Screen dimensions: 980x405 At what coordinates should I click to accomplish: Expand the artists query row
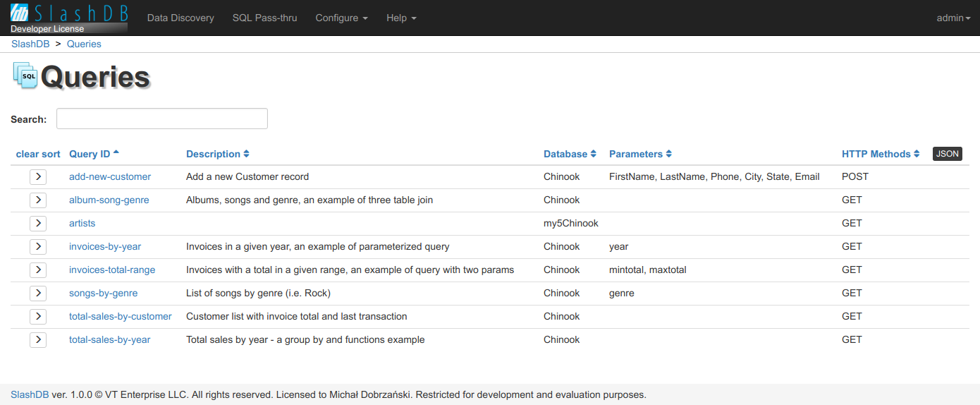point(38,224)
